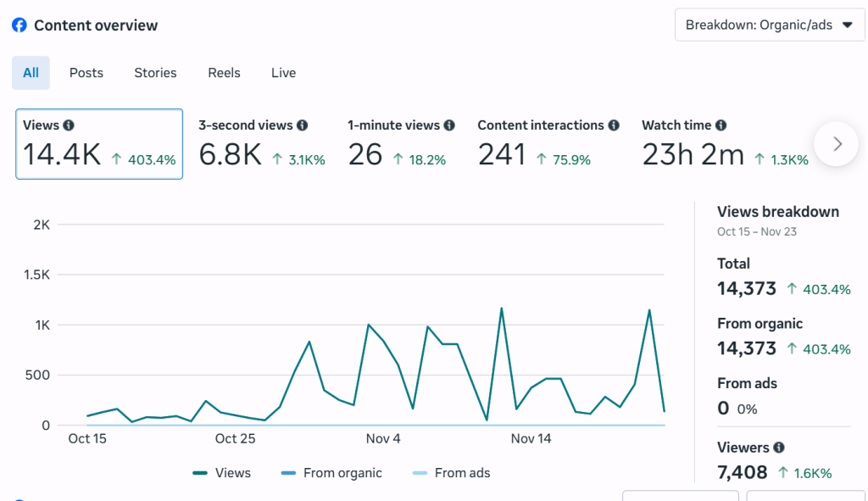868x501 pixels.
Task: Select the All content tab
Action: 31,73
